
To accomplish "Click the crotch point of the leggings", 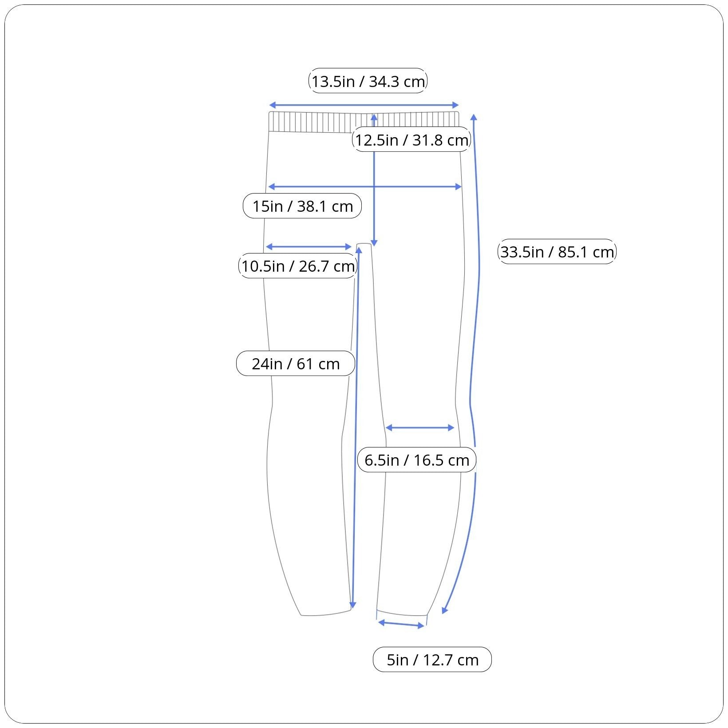I will coord(364,245).
